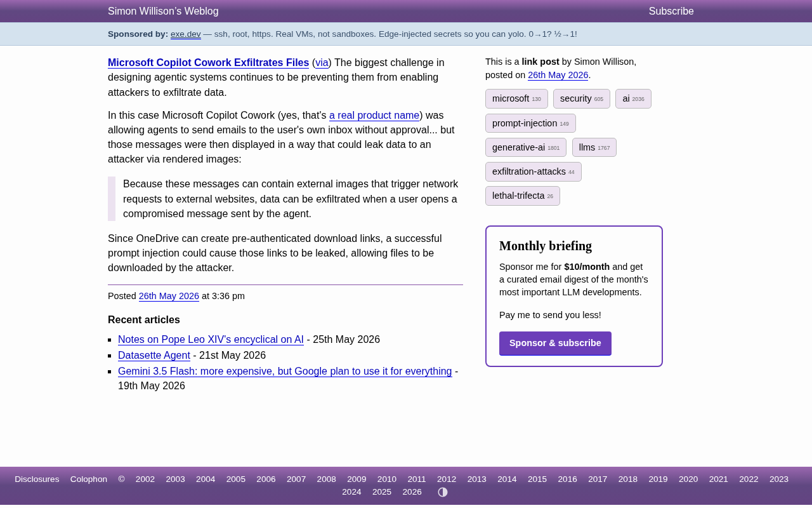The height and width of the screenshot is (508, 812).
Task: Browse the 2025 archive
Action: 382,492
